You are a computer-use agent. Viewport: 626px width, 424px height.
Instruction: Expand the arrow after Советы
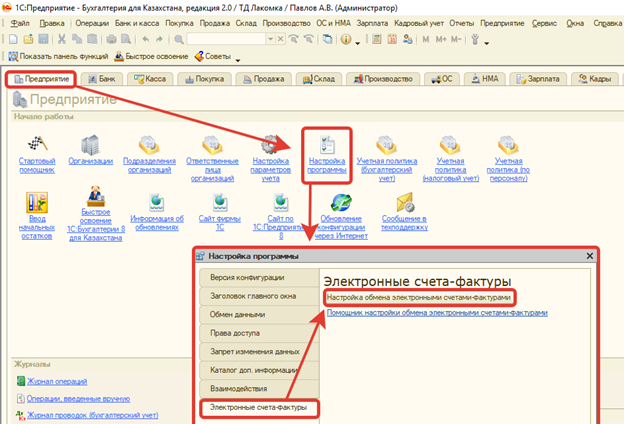[x=238, y=59]
